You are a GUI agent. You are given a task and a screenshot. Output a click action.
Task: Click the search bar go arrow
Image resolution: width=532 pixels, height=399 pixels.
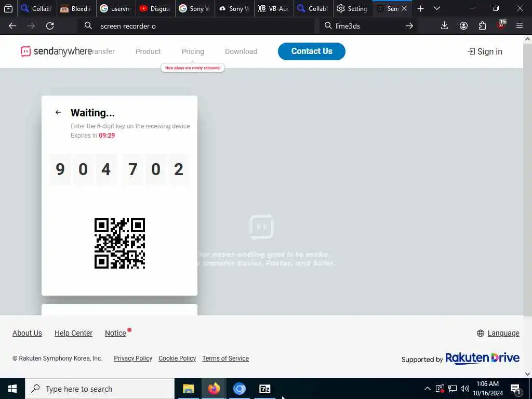pos(409,26)
